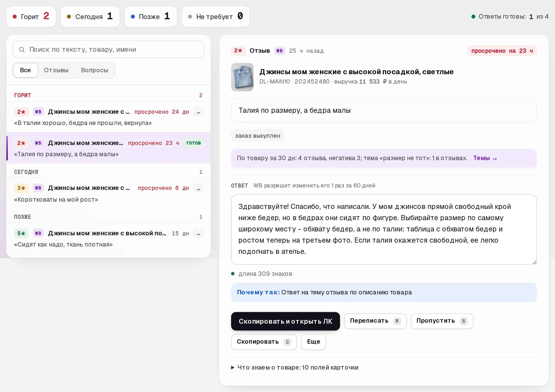
Task: Open more menu on the просрочено 6 дн row
Action: click(198, 188)
